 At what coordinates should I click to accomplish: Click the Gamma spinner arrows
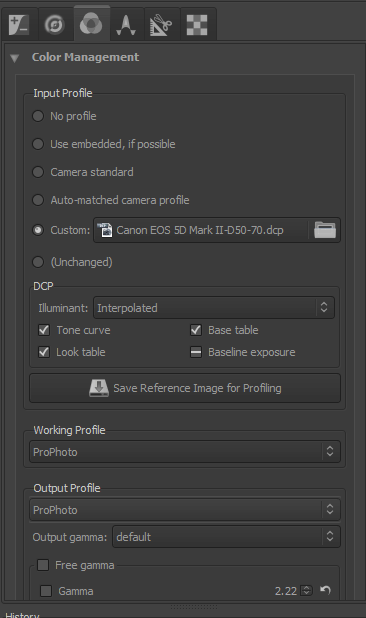[306, 590]
